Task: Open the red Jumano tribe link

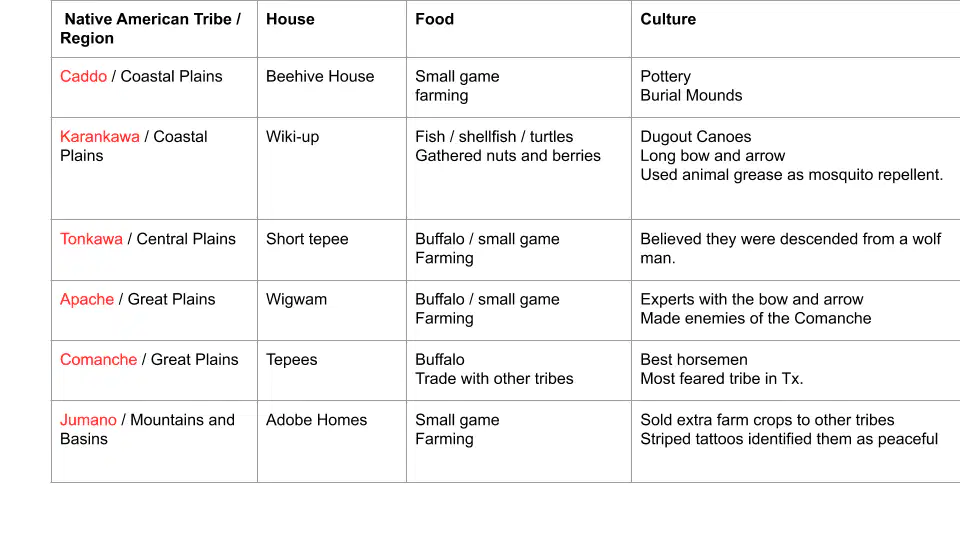Action: (88, 420)
